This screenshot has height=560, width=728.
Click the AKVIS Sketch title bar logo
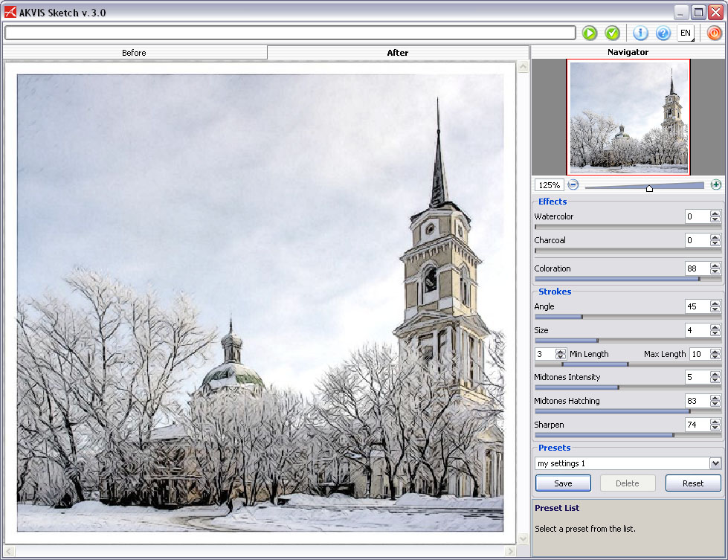[x=10, y=12]
